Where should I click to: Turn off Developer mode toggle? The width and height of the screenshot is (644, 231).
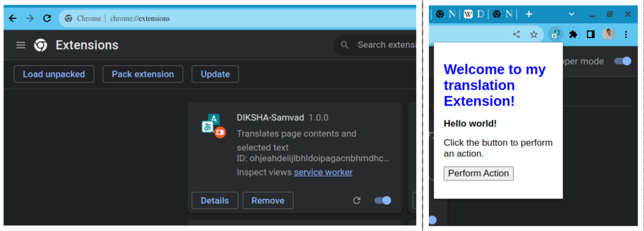pyautogui.click(x=622, y=61)
